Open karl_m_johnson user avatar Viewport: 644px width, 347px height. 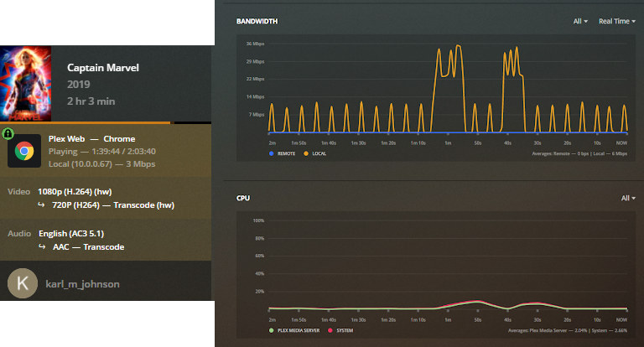pyautogui.click(x=23, y=283)
